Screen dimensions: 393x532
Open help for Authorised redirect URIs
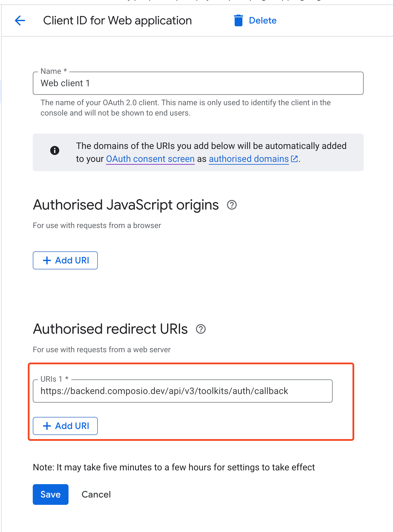pos(201,329)
